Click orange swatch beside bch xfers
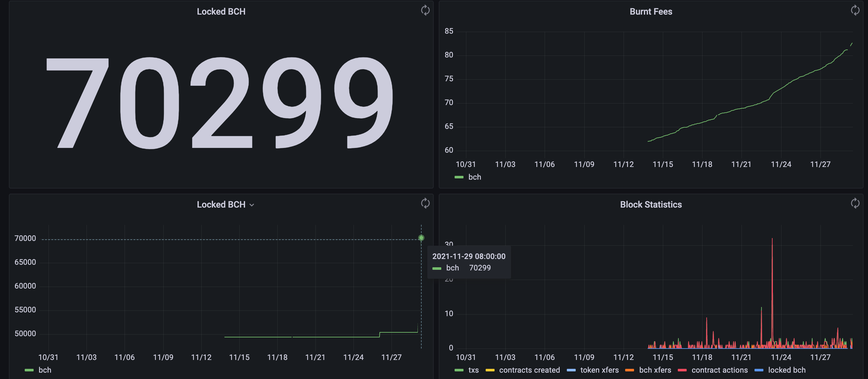This screenshot has height=379, width=868. [x=630, y=370]
